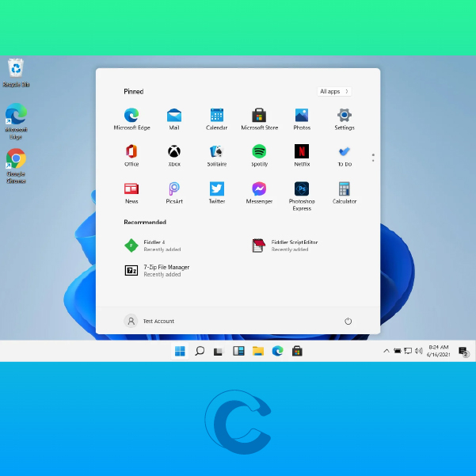Open Task View on the taskbar
This screenshot has width=476, height=476.
click(219, 351)
